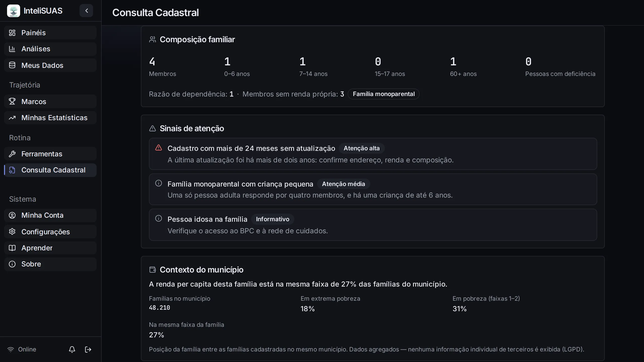Open the Painéis menu item
The width and height of the screenshot is (644, 362).
(50, 33)
